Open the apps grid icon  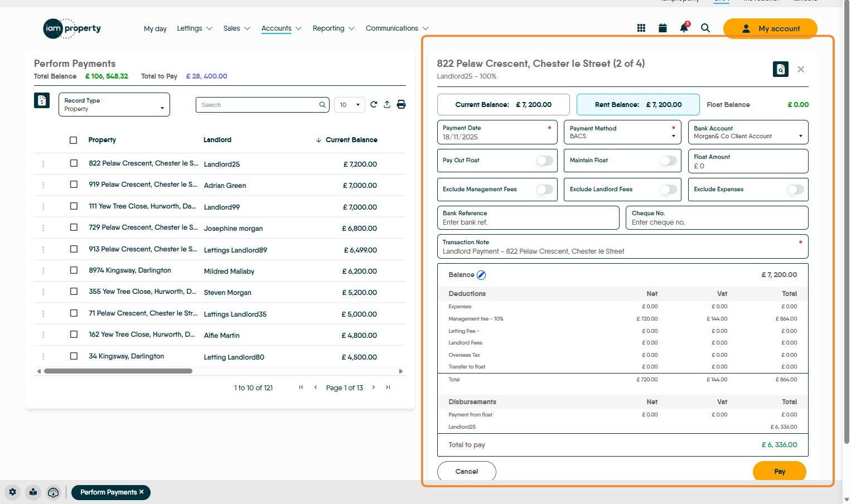point(641,28)
